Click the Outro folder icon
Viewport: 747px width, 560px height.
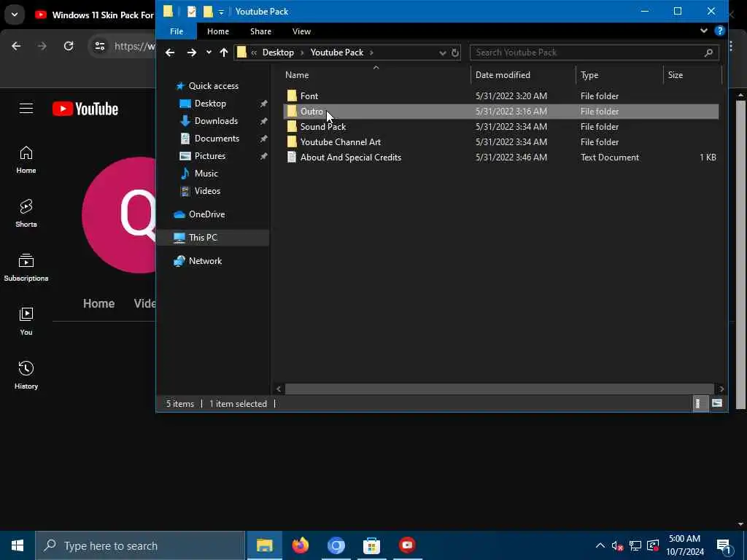[x=292, y=112]
